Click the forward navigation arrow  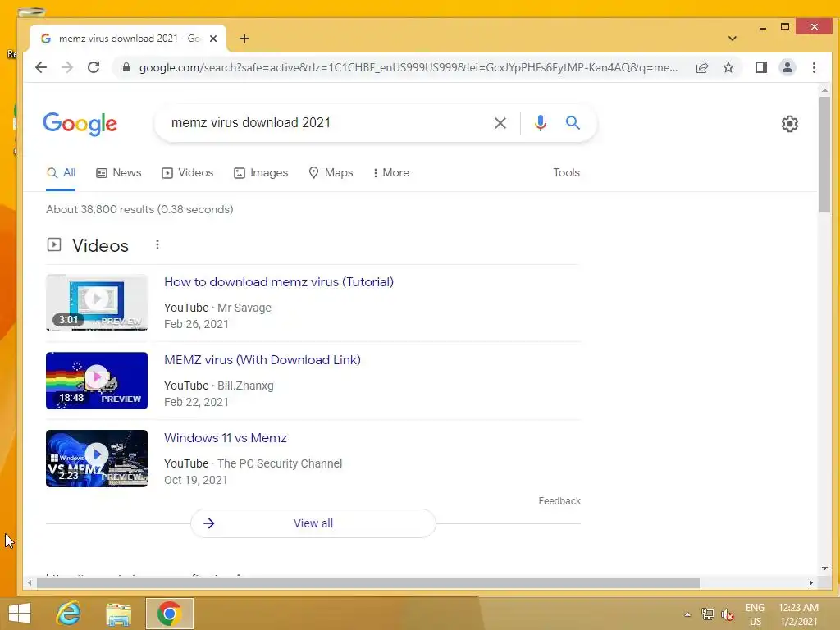point(67,67)
